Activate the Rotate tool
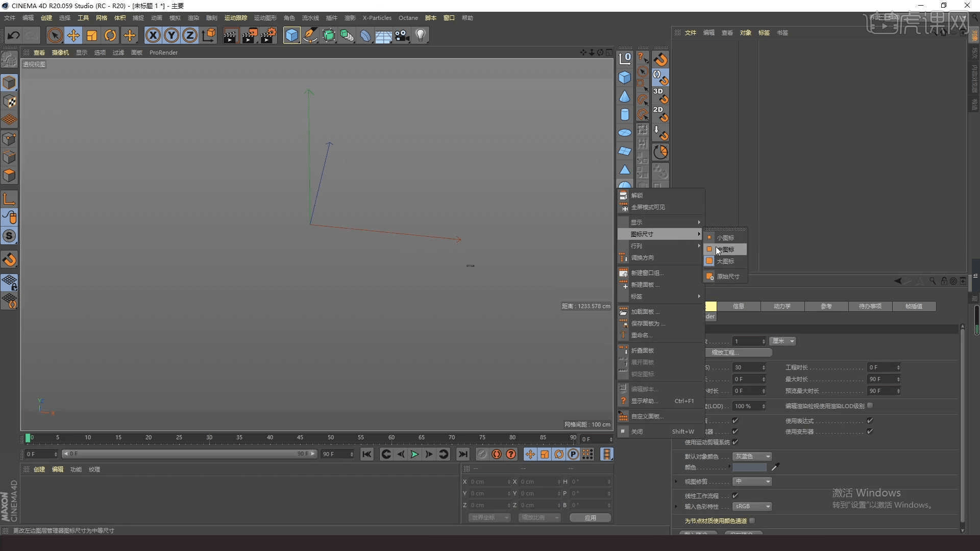Screen dimensions: 980x551 tap(110, 35)
